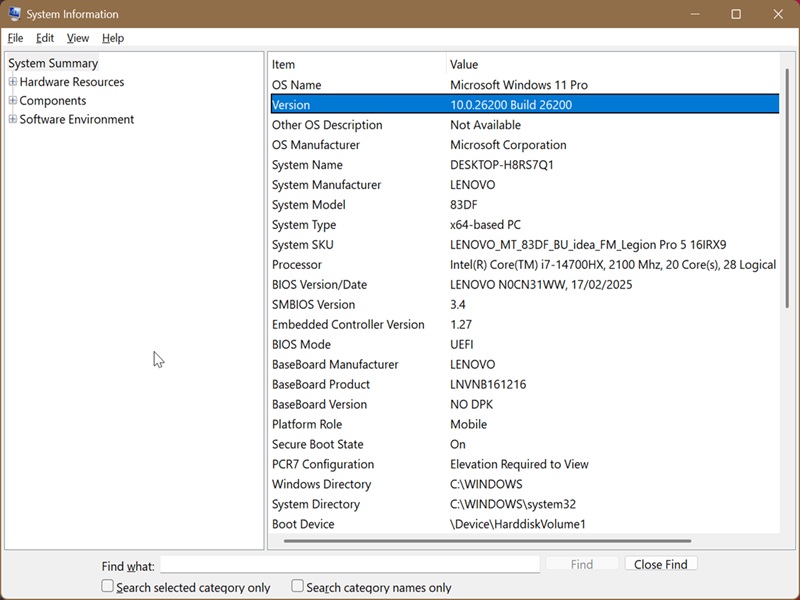Open the File menu

[15, 38]
